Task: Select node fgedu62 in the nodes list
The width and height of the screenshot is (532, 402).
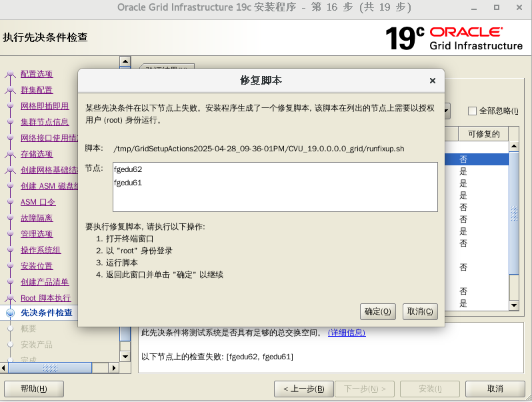Action: pos(128,169)
